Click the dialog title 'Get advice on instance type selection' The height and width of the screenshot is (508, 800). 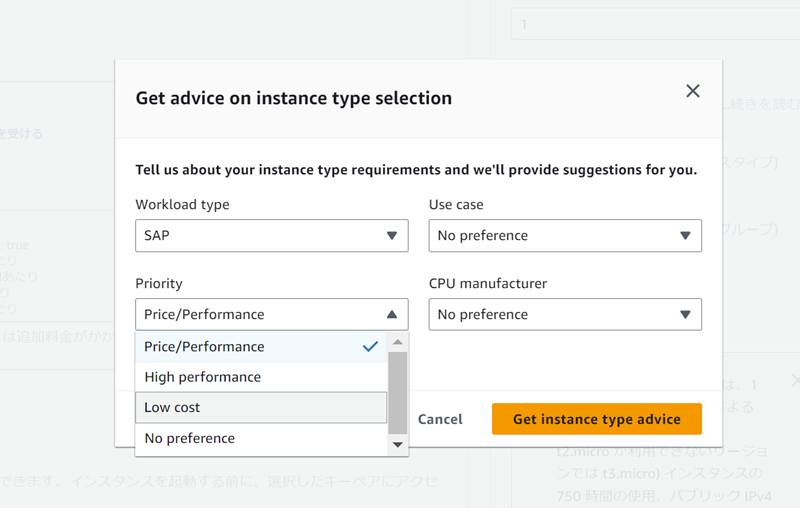click(x=293, y=98)
